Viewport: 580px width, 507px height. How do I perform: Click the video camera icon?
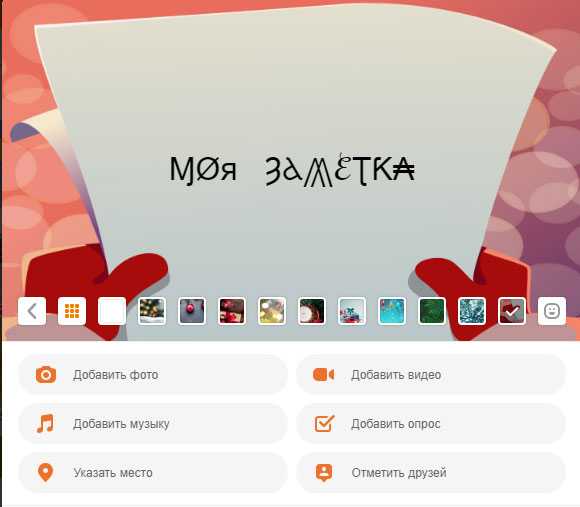click(x=323, y=375)
